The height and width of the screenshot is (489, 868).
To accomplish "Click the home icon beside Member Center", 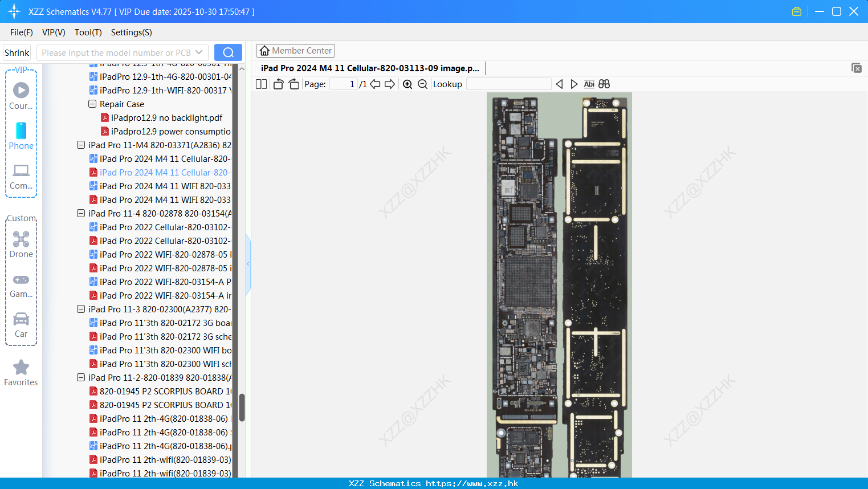I will pos(264,51).
